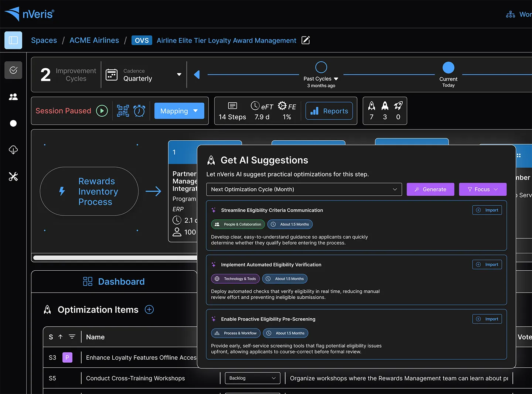532x394 pixels.
Task: Open the Spaces breadcrumb menu
Action: 44,40
